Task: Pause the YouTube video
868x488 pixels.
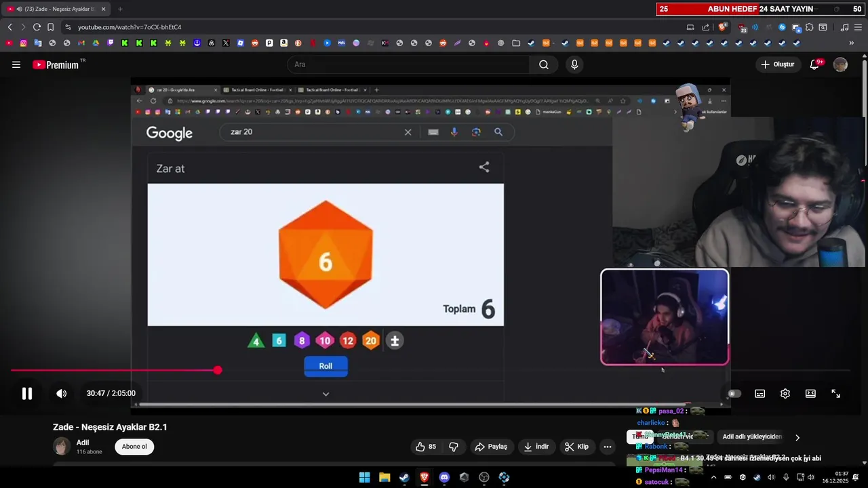Action: click(x=27, y=393)
